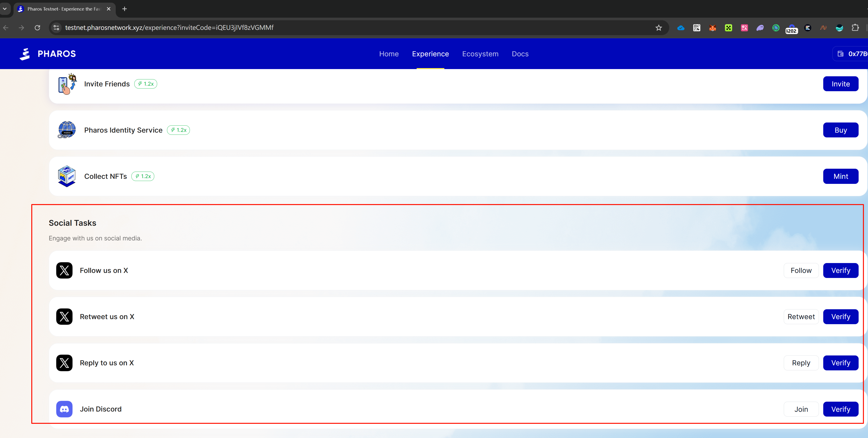
Task: Open the connected wallet 0x77B button
Action: (850, 54)
